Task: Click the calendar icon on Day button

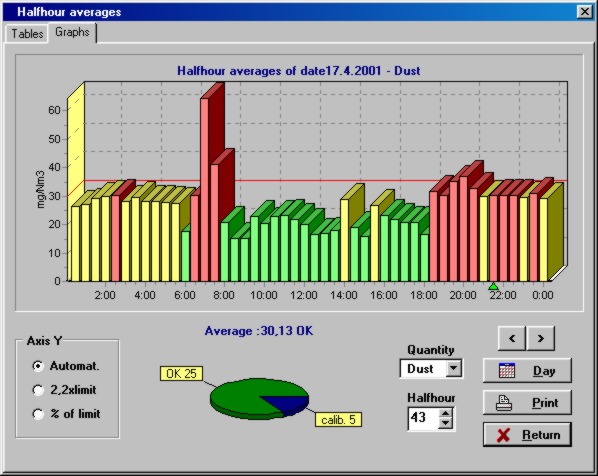Action: [507, 370]
